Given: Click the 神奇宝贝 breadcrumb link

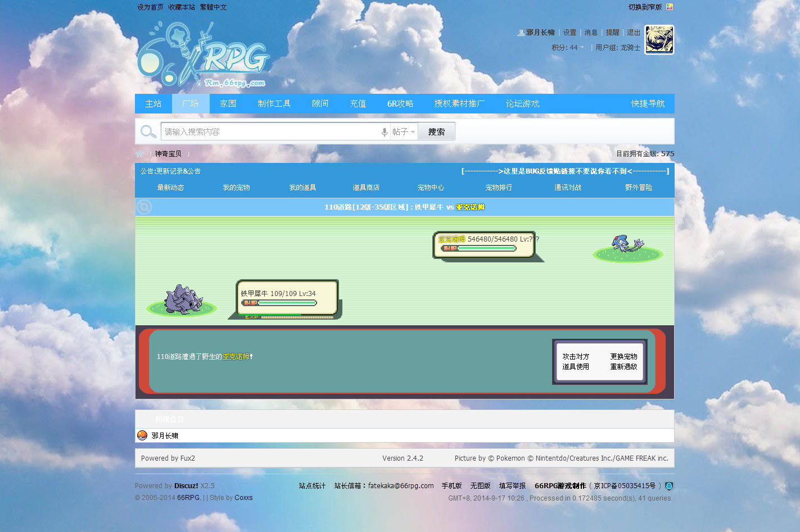Looking at the screenshot, I should click(168, 154).
